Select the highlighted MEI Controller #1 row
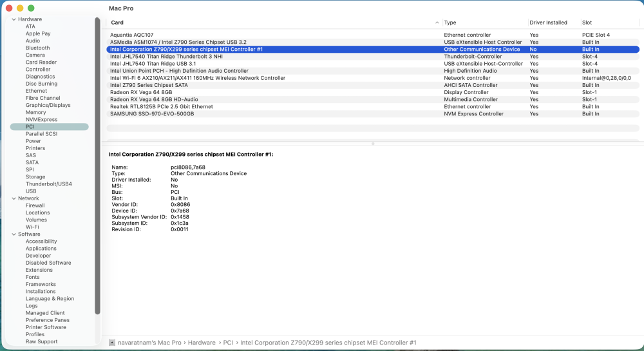 (373, 49)
